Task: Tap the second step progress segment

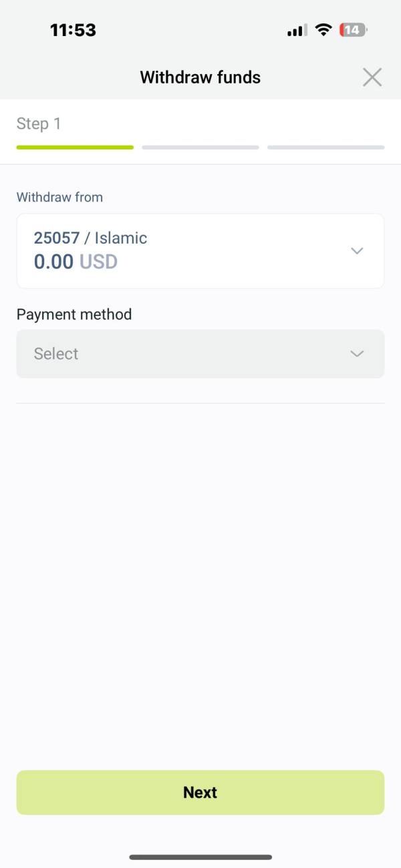Action: [x=200, y=147]
